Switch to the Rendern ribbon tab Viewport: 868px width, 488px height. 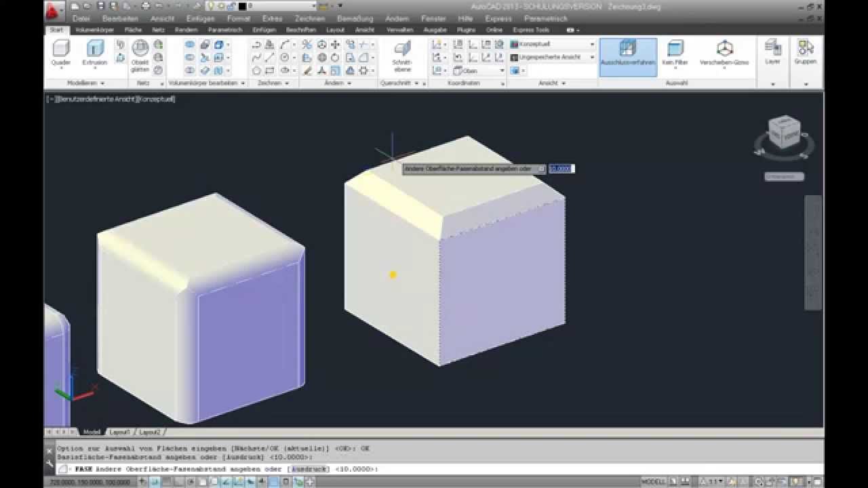pyautogui.click(x=186, y=30)
